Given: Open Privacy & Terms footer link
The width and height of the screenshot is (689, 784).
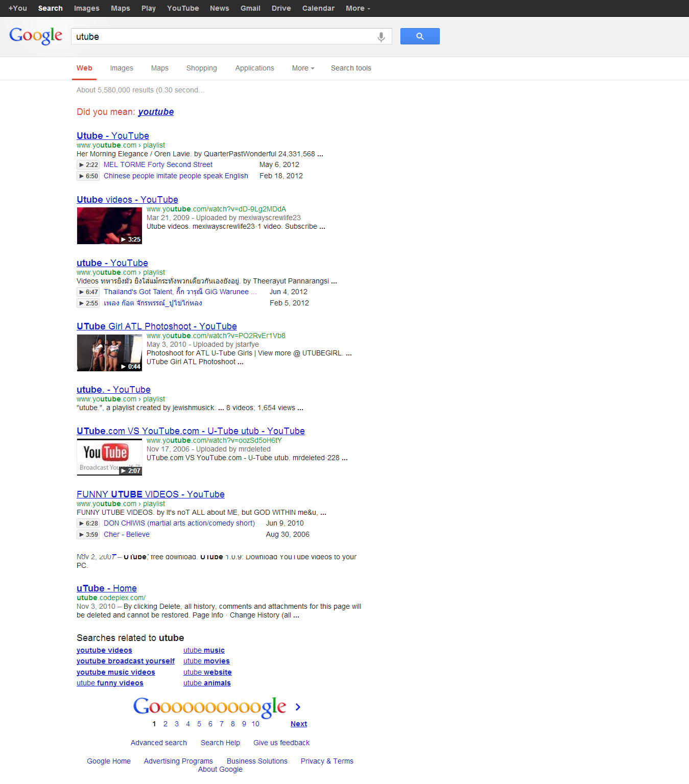Looking at the screenshot, I should (327, 761).
